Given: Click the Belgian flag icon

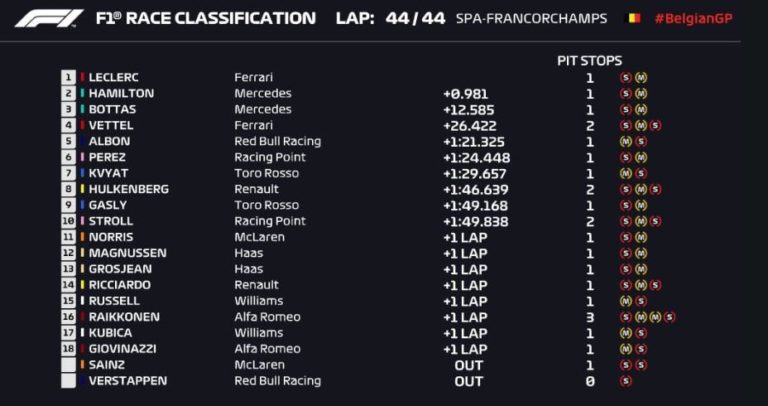Looking at the screenshot, I should (x=632, y=19).
